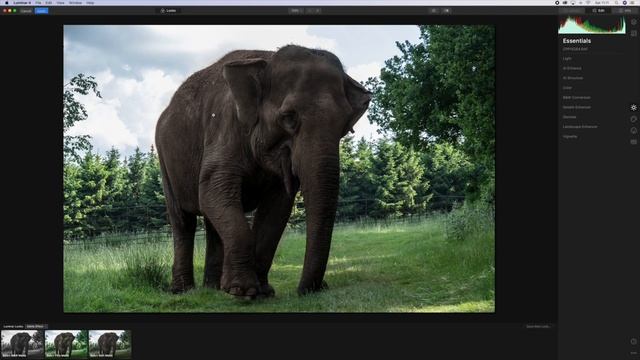This screenshot has width=640, height=360.
Task: Apply the black-and-white Look thumbnail
Action: (22, 344)
